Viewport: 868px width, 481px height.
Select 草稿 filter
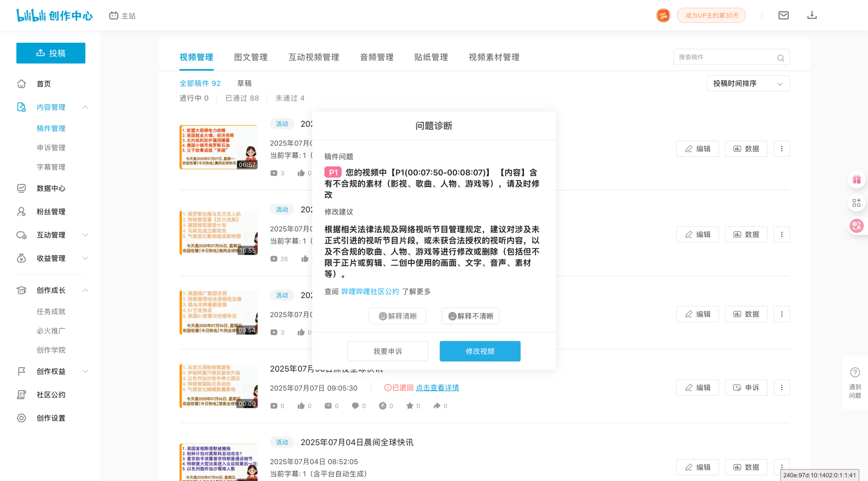(x=244, y=83)
